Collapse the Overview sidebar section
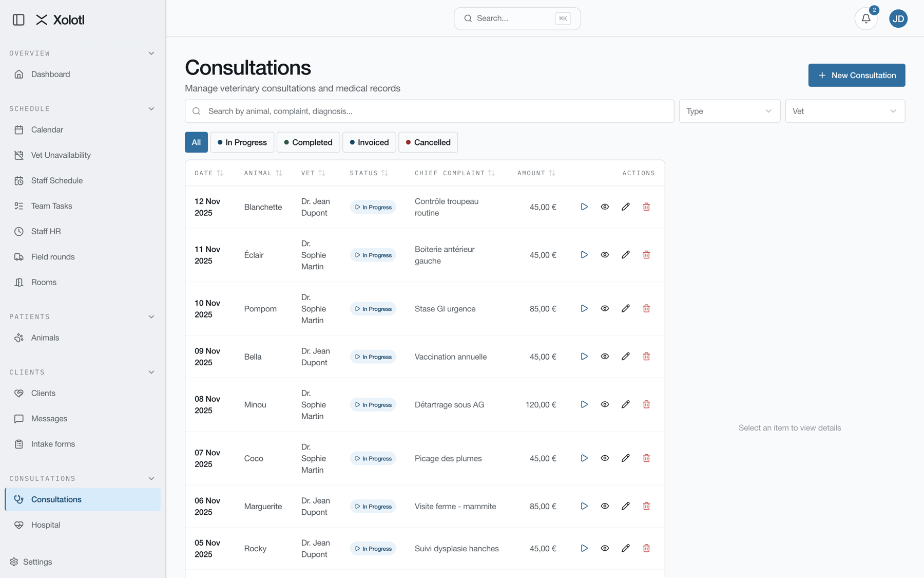The height and width of the screenshot is (578, 924). [151, 53]
